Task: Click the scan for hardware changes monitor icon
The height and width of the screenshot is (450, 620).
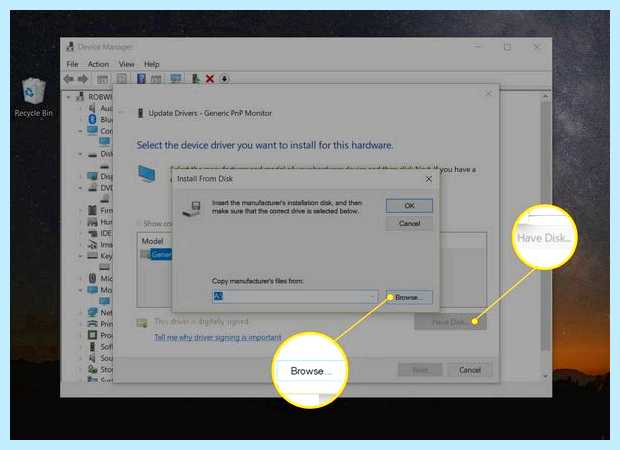Action: click(176, 78)
